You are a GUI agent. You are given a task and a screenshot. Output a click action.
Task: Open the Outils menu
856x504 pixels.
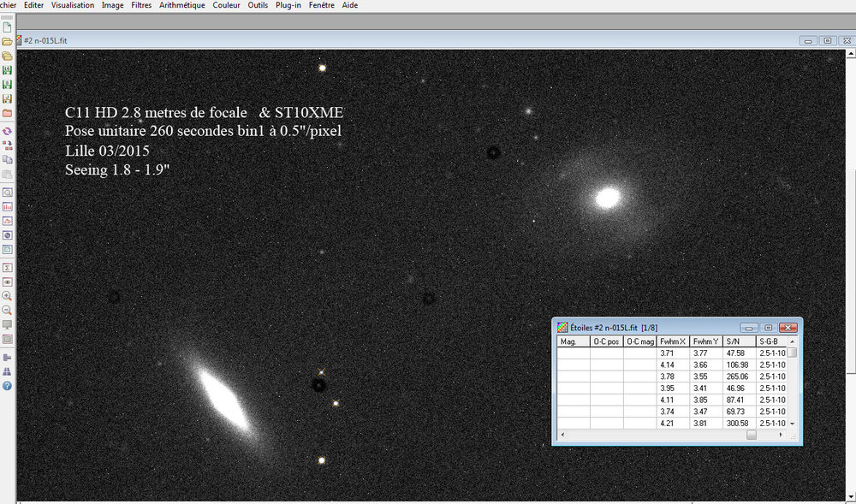258,5
